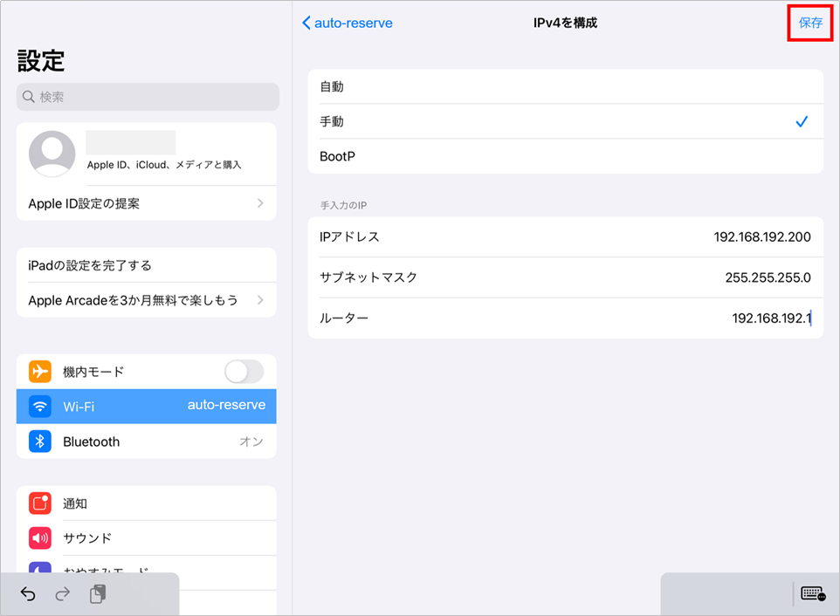Edit the IPアドレス field value
The width and height of the screenshot is (840, 616).
coord(761,237)
